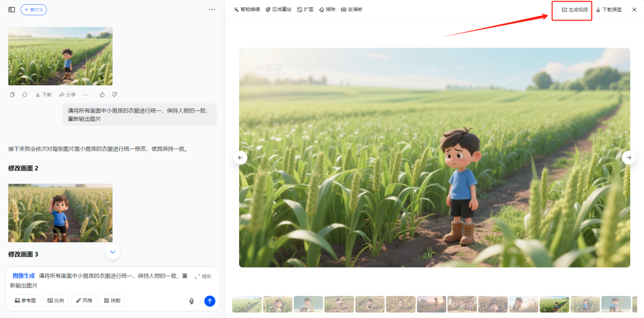Open more options dots beside 分享
This screenshot has width=644, height=318.
(x=85, y=94)
